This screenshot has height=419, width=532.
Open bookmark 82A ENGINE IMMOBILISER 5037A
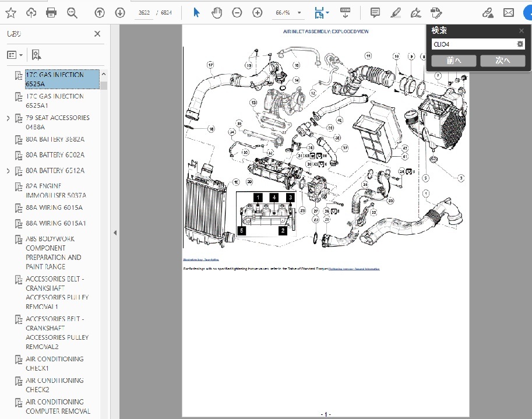(56, 191)
